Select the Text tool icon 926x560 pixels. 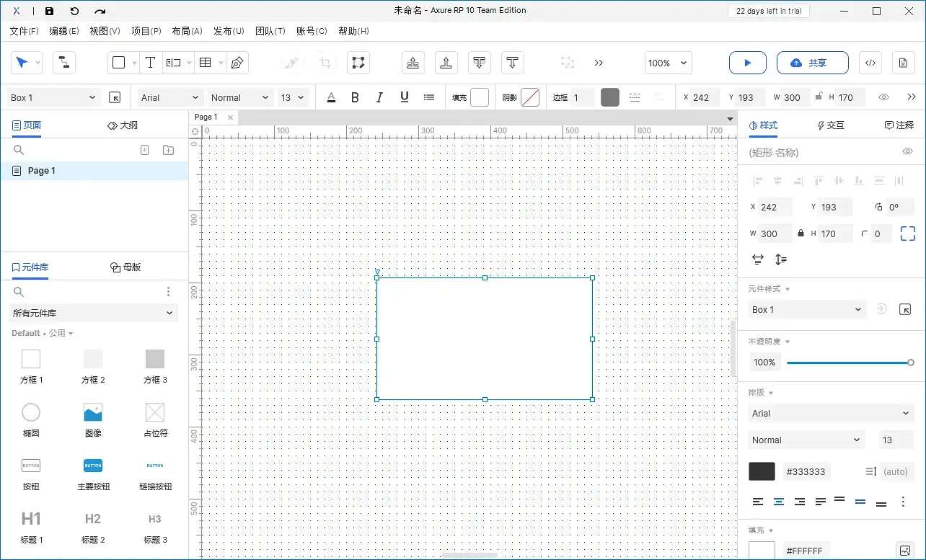click(x=150, y=63)
